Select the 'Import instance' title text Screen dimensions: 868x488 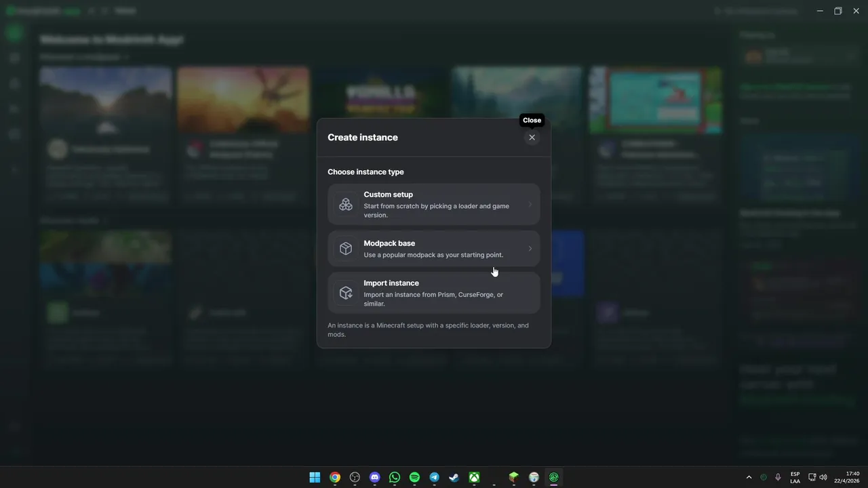pos(391,283)
